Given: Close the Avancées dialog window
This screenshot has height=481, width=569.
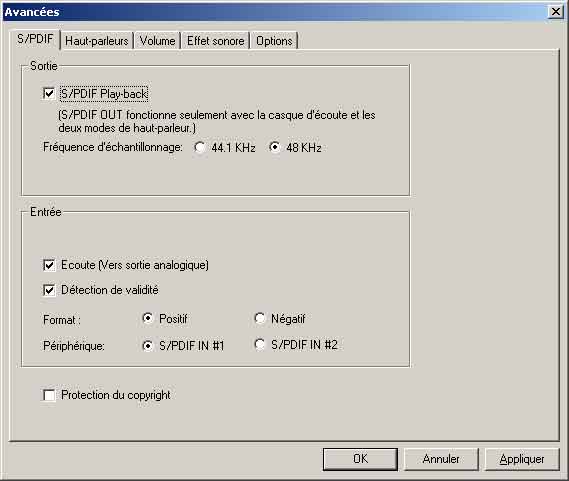Looking at the screenshot, I should (556, 12).
